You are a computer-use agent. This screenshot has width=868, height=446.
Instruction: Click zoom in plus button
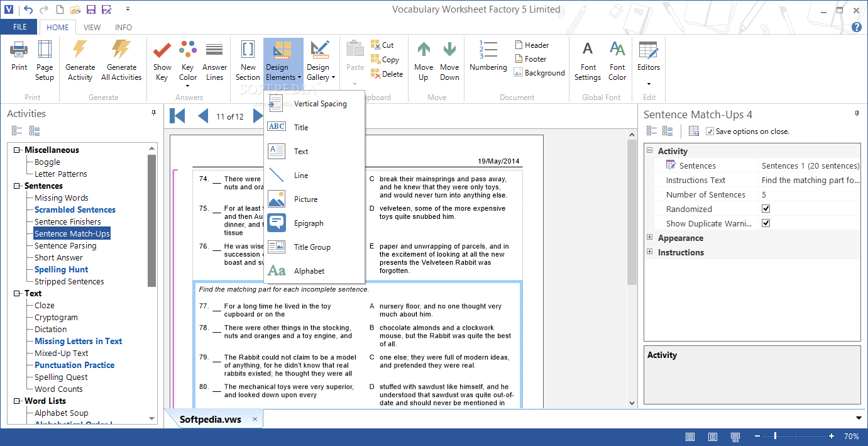point(832,436)
